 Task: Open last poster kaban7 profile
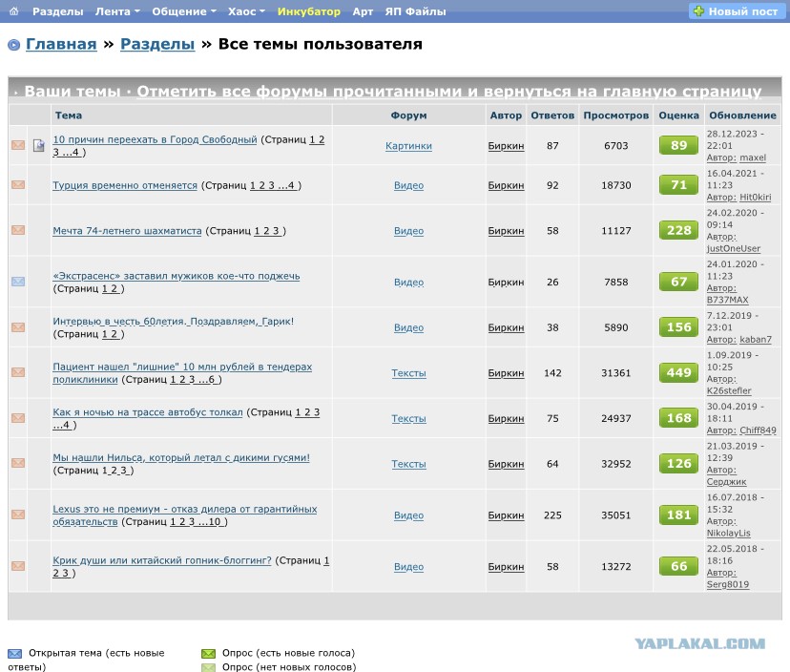coord(756,339)
